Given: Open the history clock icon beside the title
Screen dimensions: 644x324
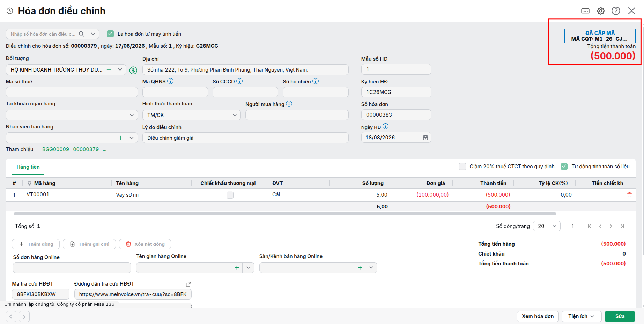Looking at the screenshot, I should pyautogui.click(x=10, y=11).
